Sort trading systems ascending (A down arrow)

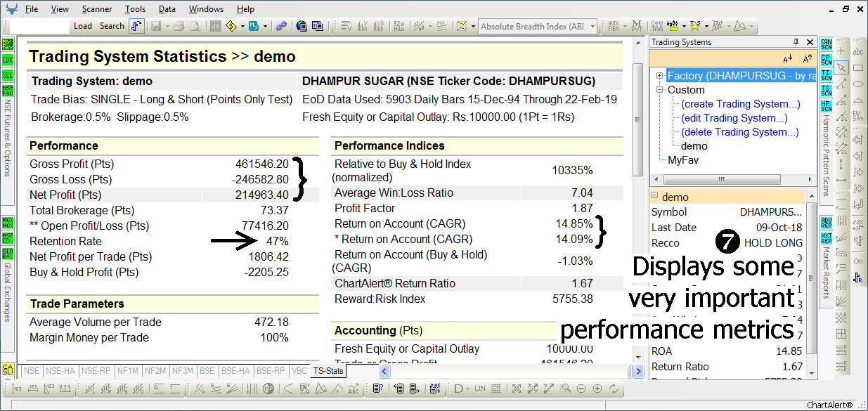787,58
